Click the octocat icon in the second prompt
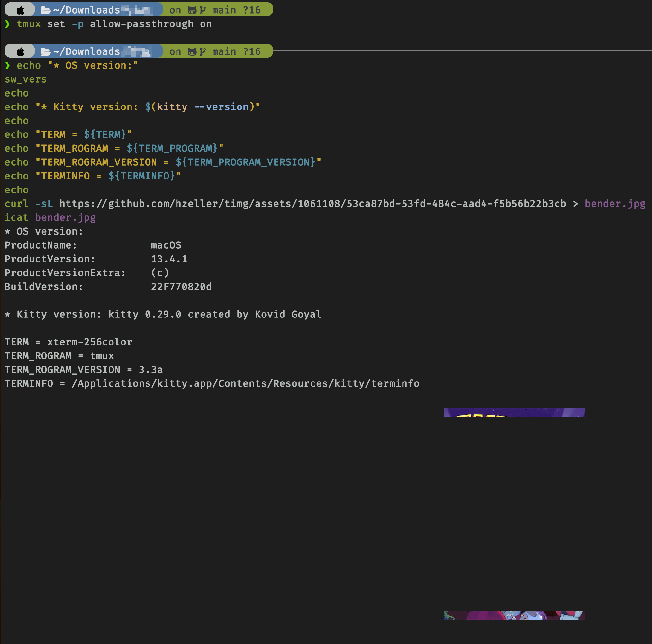This screenshot has height=644, width=652. pyautogui.click(x=192, y=51)
